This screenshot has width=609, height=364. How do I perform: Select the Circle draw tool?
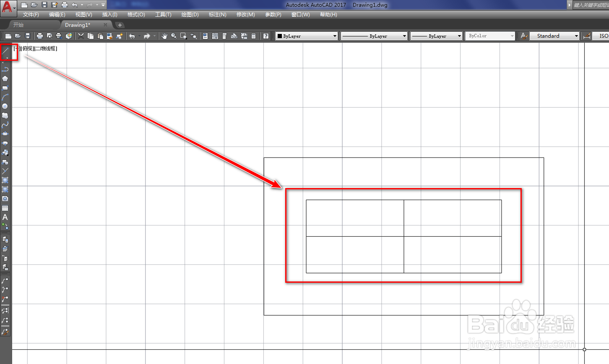pos(5,106)
